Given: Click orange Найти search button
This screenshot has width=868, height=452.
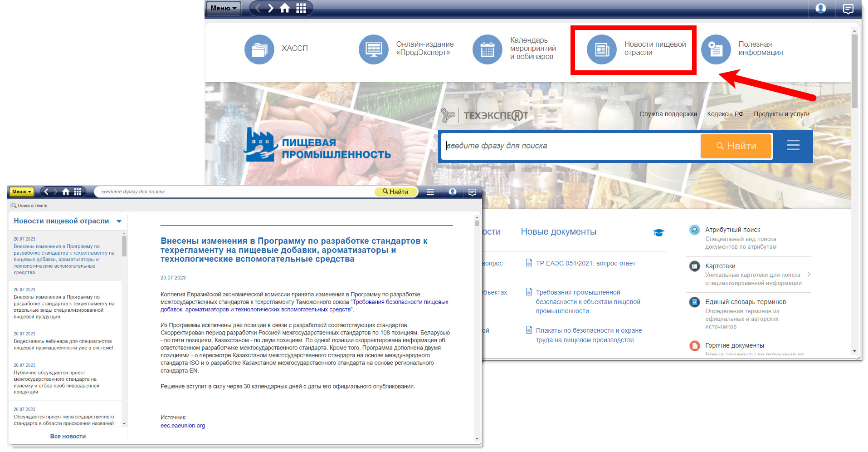Looking at the screenshot, I should (x=736, y=146).
